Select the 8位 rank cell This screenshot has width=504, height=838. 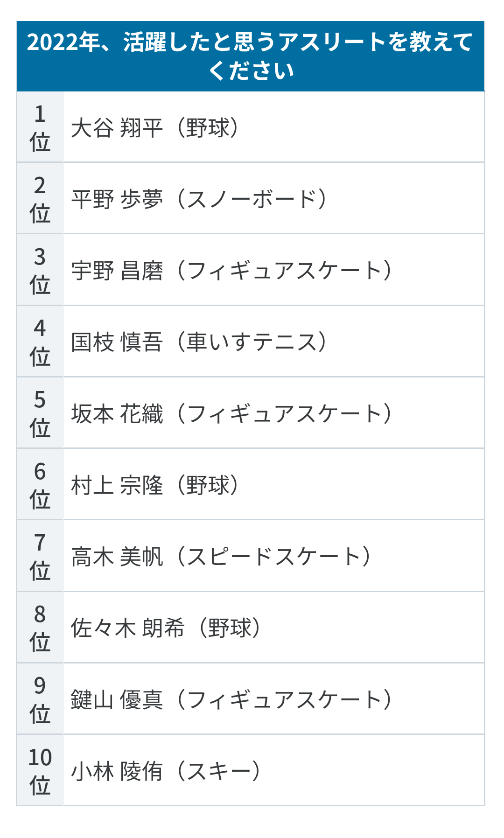click(40, 628)
